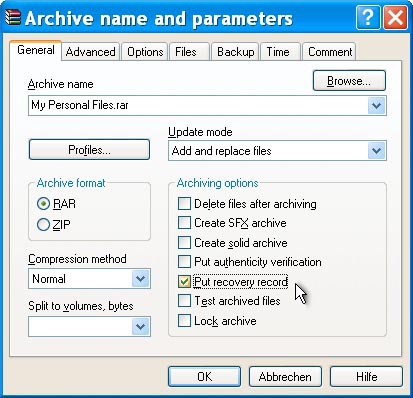Click the 'Archive format' group title

71,183
